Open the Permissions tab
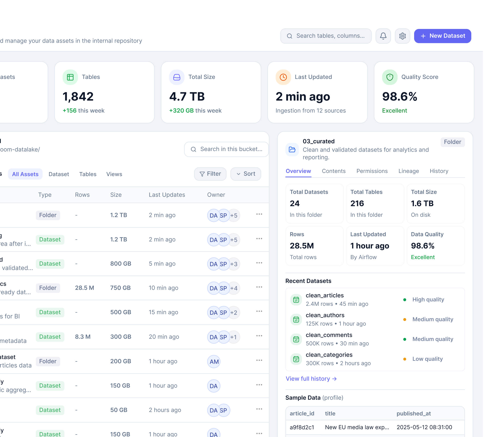 click(372, 171)
